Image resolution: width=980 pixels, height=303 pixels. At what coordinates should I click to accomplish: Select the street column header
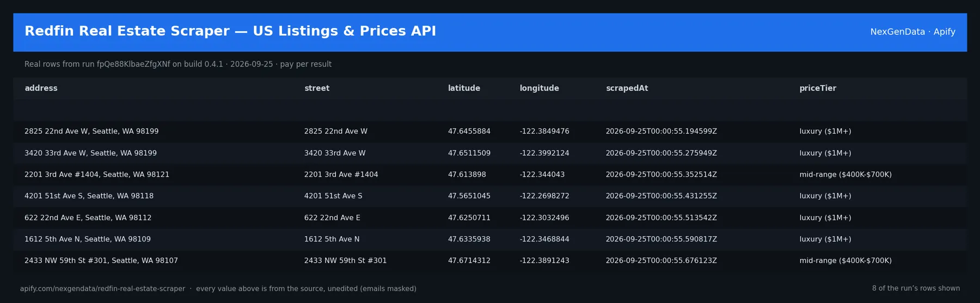pyautogui.click(x=317, y=88)
